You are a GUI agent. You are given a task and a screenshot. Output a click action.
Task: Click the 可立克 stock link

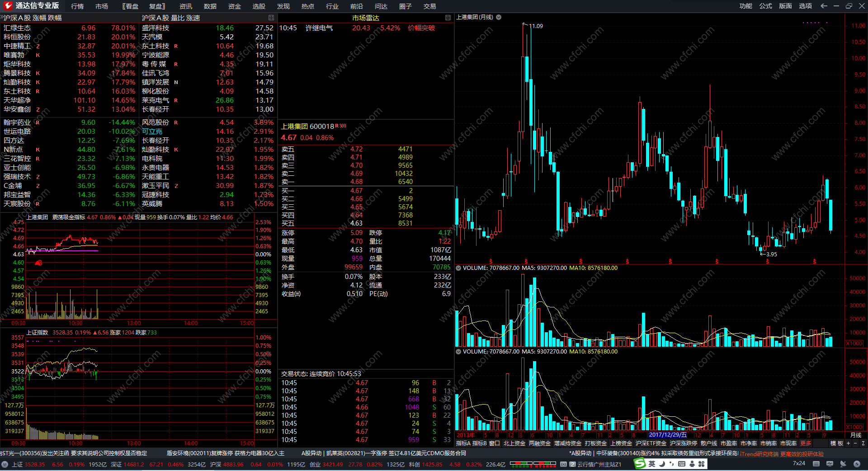pos(152,132)
